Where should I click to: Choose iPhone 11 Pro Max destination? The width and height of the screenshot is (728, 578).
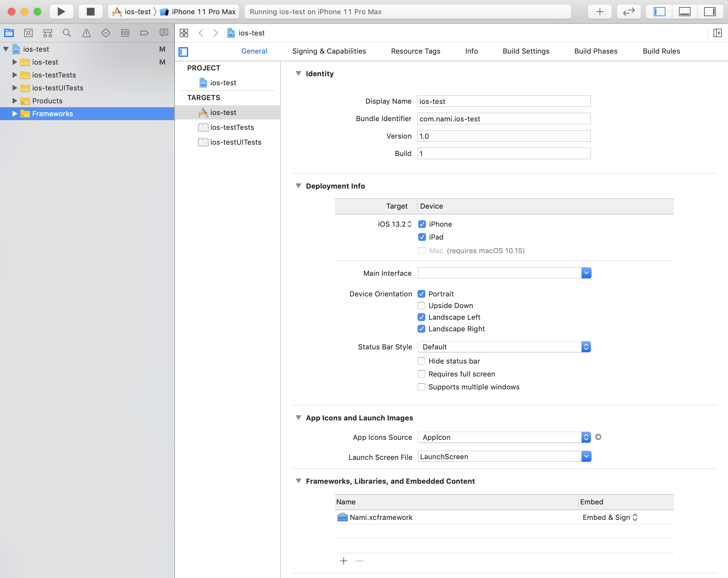197,12
